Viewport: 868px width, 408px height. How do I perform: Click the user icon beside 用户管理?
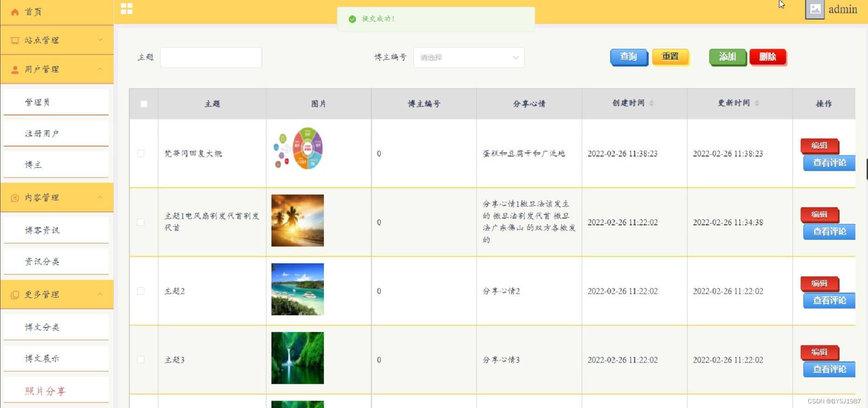(x=15, y=70)
